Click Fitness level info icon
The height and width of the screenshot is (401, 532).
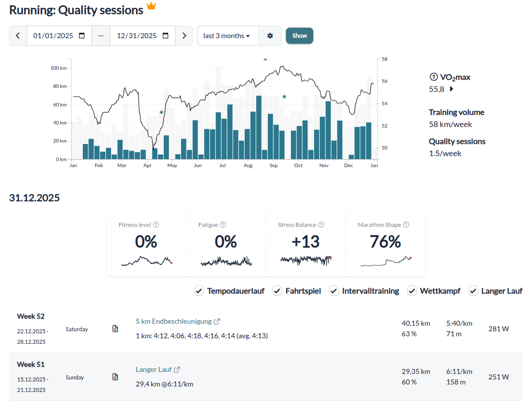[156, 225]
